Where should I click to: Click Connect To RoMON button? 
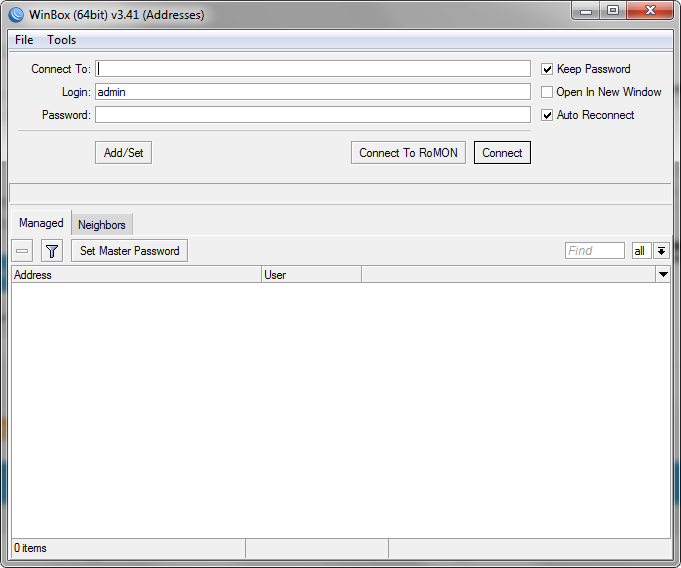point(408,153)
